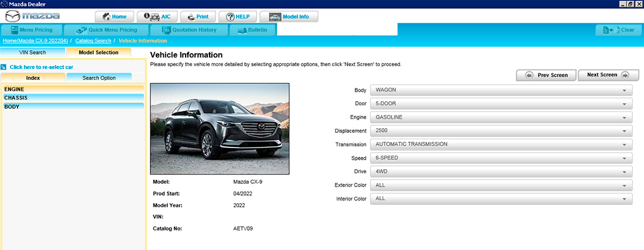The width and height of the screenshot is (644, 250).
Task: Open the Displacement dropdown showing 2500
Action: 501,131
